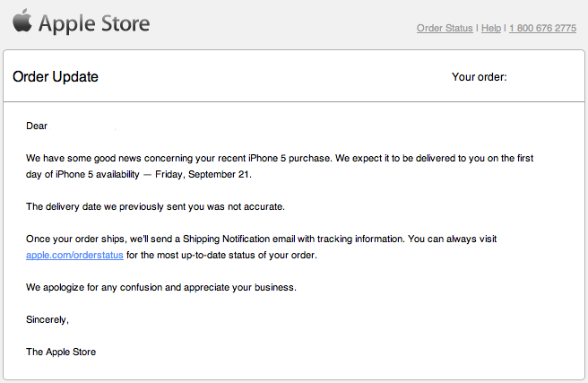Click "The Apple Store" signature line
The image size is (588, 383).
61,352
